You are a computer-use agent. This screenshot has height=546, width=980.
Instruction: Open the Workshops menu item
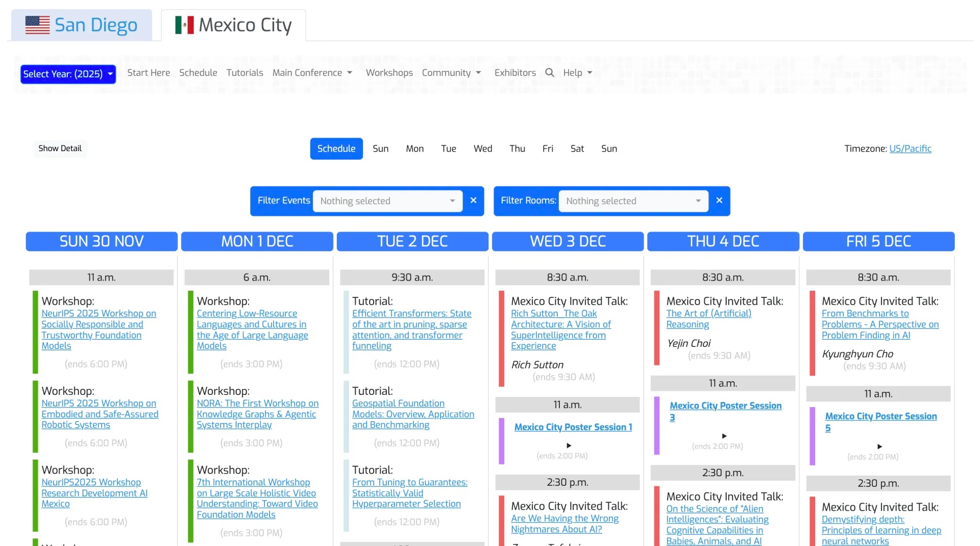[x=389, y=72]
